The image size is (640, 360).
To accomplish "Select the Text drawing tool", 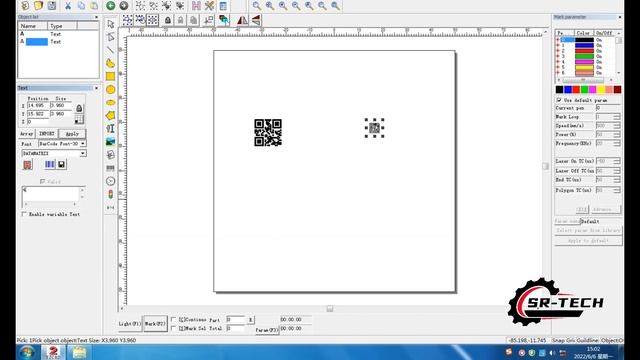I will [x=110, y=129].
